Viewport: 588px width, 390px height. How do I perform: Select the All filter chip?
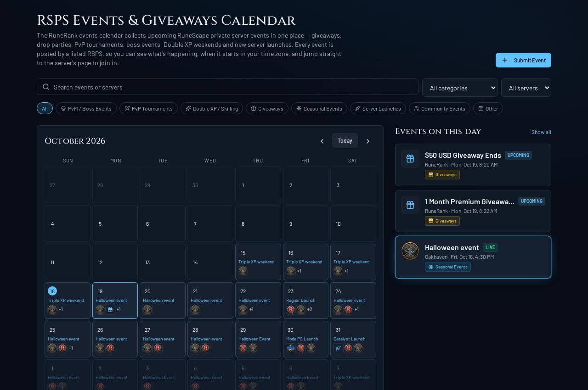[45, 108]
